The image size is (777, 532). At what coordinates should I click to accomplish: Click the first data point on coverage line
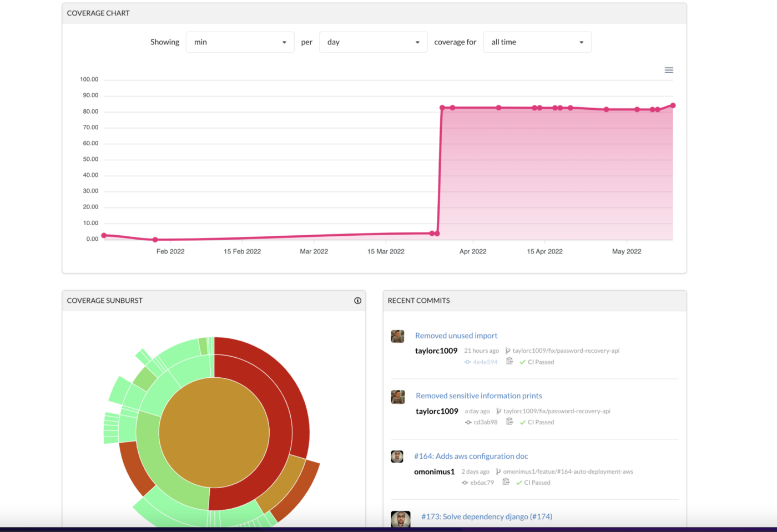[x=104, y=235]
